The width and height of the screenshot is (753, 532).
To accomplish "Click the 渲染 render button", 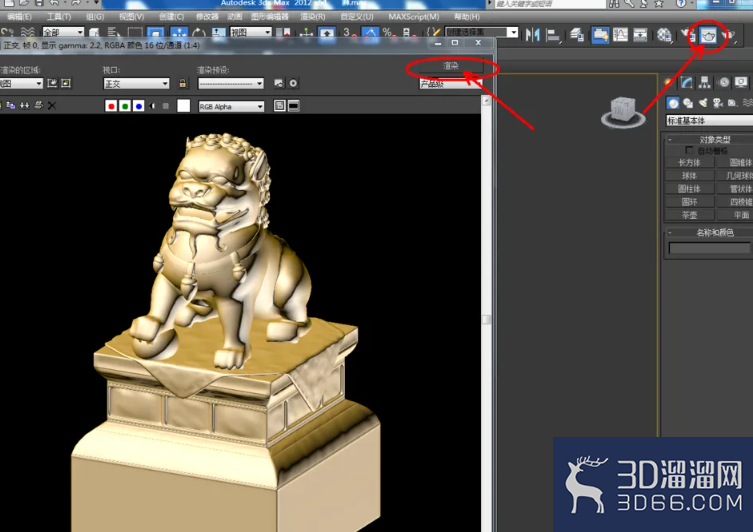I will pyautogui.click(x=450, y=66).
